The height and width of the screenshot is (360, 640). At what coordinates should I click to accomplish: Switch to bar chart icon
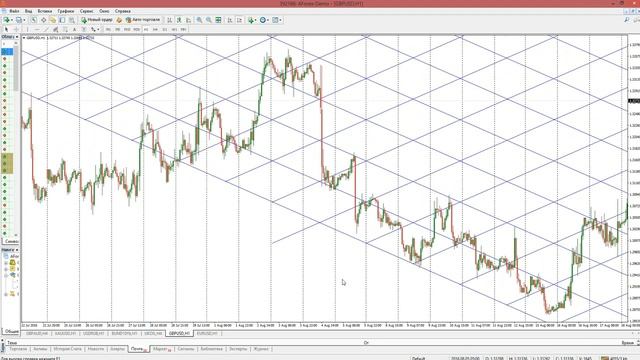[x=169, y=20]
